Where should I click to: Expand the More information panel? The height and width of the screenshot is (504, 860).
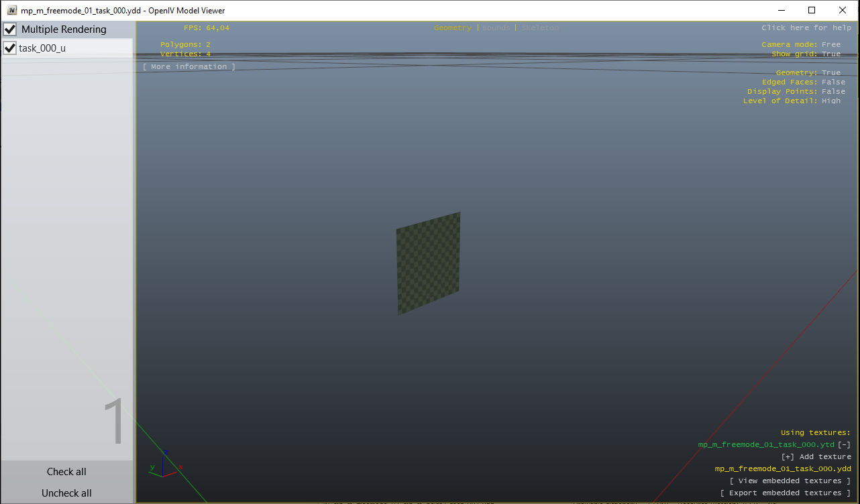(x=189, y=66)
